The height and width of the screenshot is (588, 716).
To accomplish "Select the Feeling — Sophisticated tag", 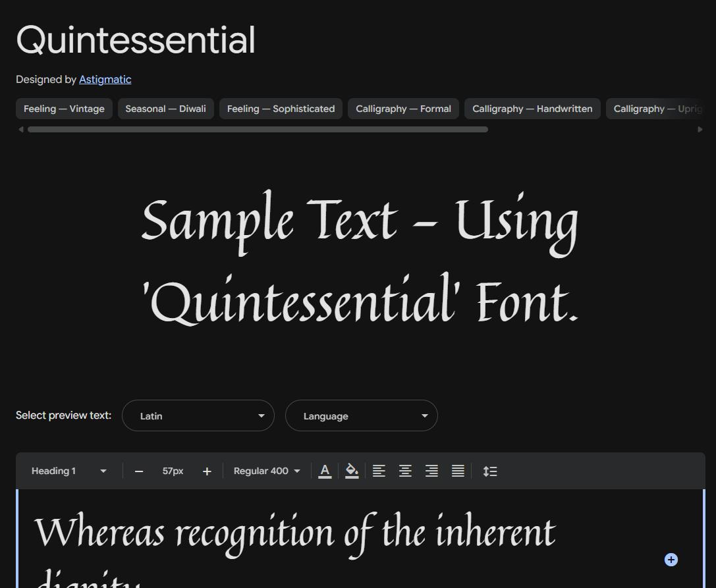I will click(281, 109).
